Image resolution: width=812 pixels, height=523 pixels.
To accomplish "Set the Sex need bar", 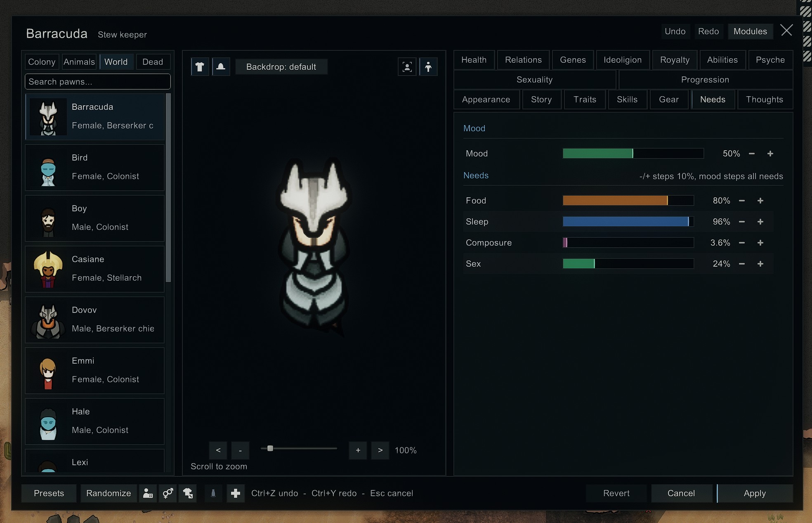I will click(628, 264).
